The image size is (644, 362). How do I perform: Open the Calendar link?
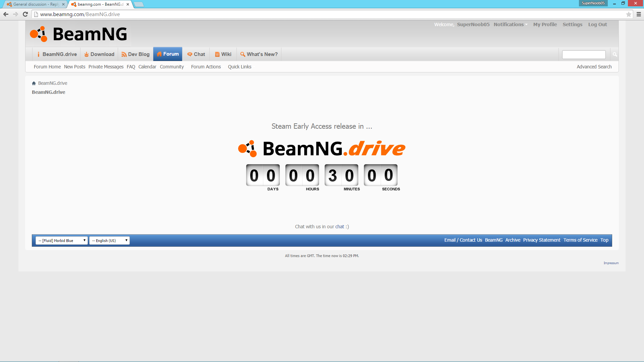pos(147,67)
